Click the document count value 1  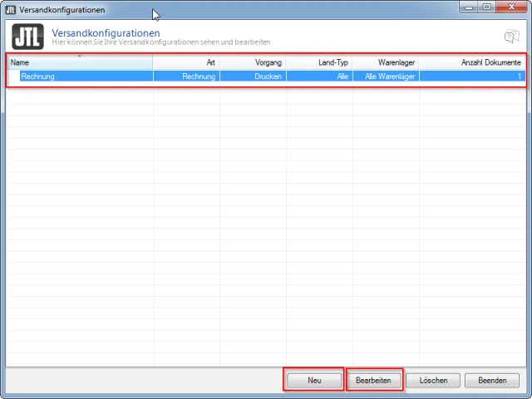pos(472,76)
